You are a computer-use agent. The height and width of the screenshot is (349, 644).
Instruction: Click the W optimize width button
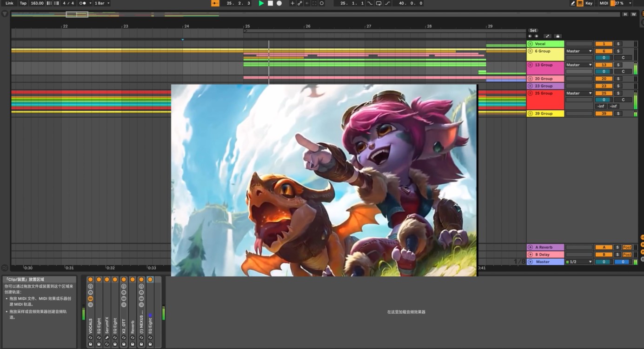[633, 14]
